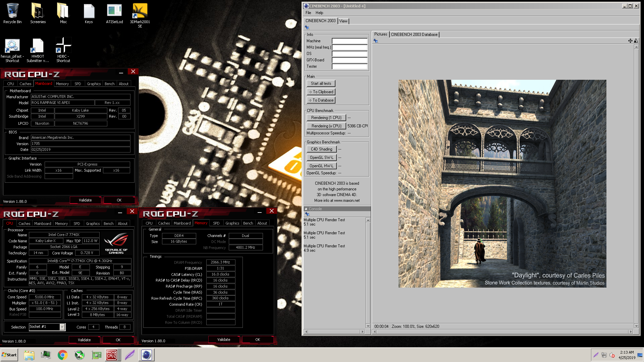Run the OpenGL SW-L benchmark

click(321, 158)
